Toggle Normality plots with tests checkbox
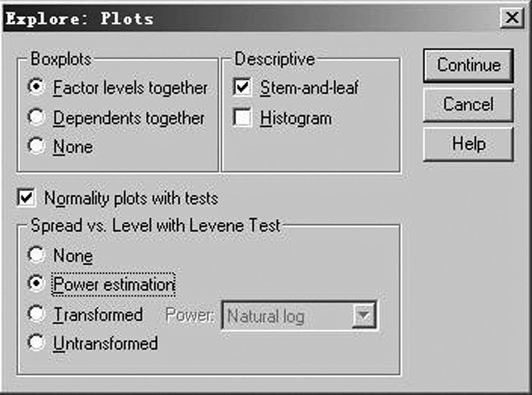Image resolution: width=532 pixels, height=395 pixels. (x=26, y=198)
